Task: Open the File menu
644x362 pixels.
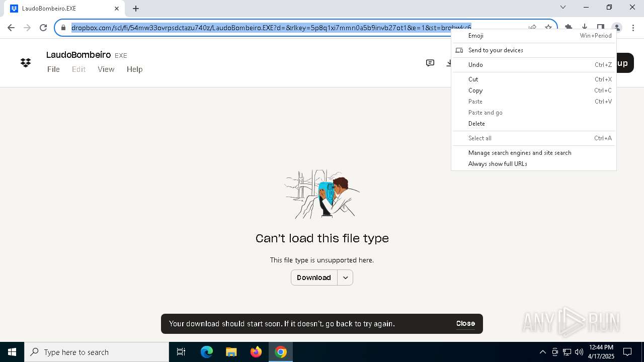Action: (53, 69)
